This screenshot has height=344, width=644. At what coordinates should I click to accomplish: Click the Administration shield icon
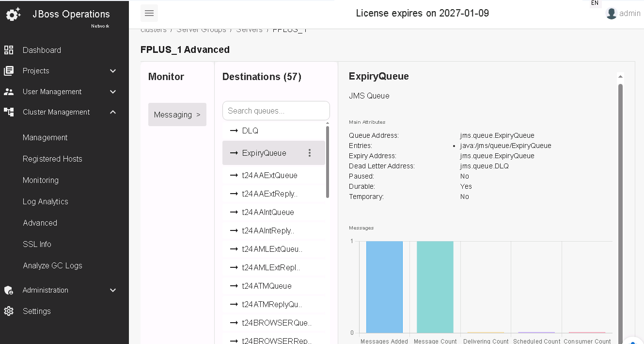pyautogui.click(x=9, y=290)
